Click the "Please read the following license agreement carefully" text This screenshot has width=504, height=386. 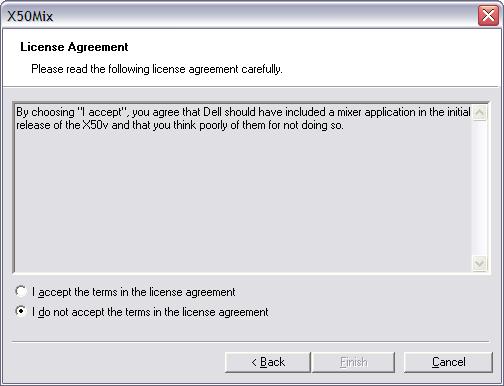coord(157,69)
